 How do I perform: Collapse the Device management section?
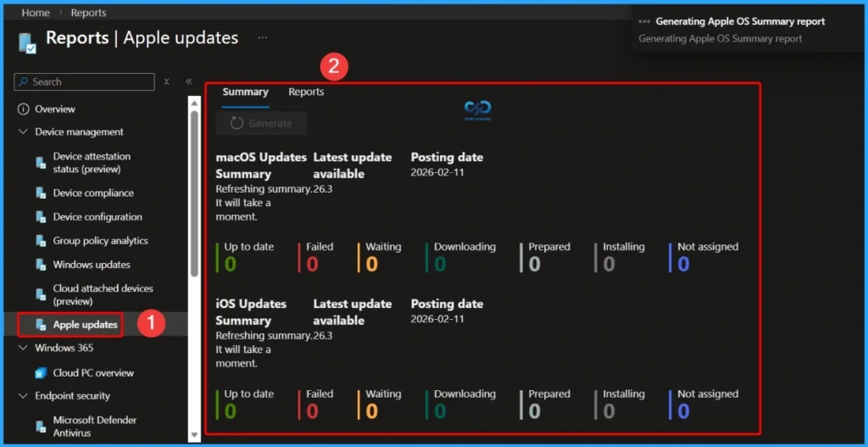click(x=23, y=131)
